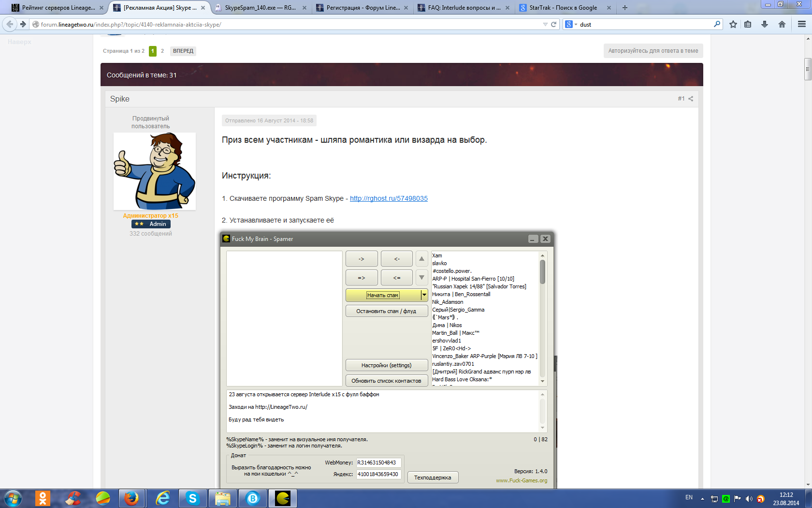Click Обновить список контактов button
This screenshot has height=508, width=812.
tap(386, 381)
